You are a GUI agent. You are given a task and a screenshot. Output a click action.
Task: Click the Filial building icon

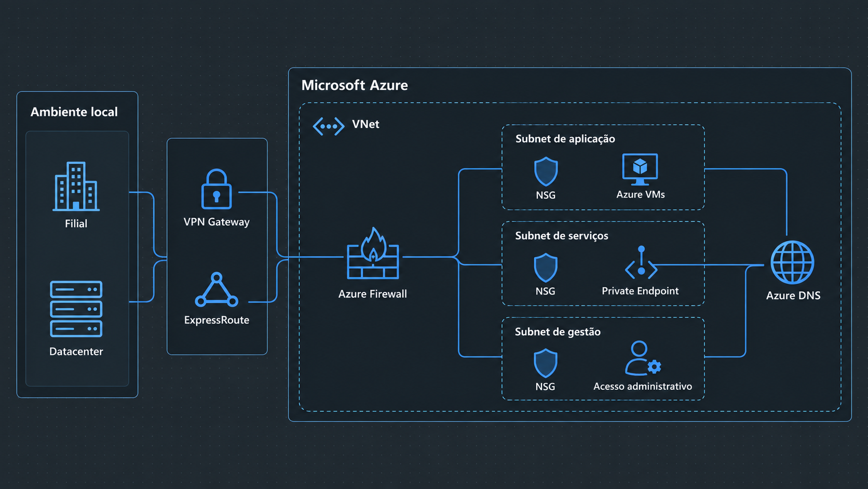tap(76, 186)
